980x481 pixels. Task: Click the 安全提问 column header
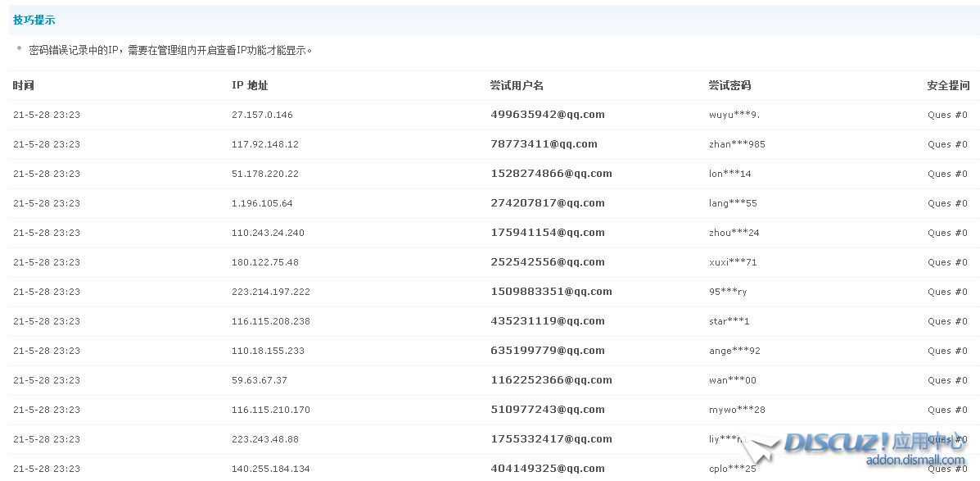[947, 85]
